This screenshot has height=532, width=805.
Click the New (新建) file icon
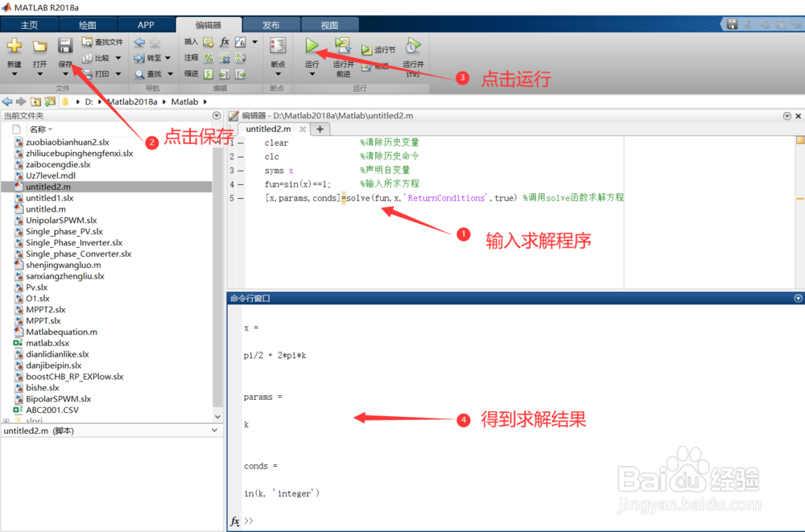coord(14,46)
